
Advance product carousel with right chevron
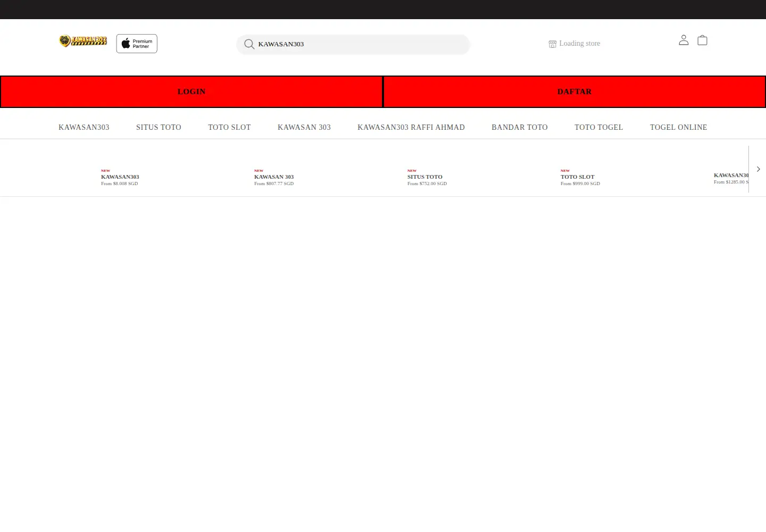(x=758, y=169)
